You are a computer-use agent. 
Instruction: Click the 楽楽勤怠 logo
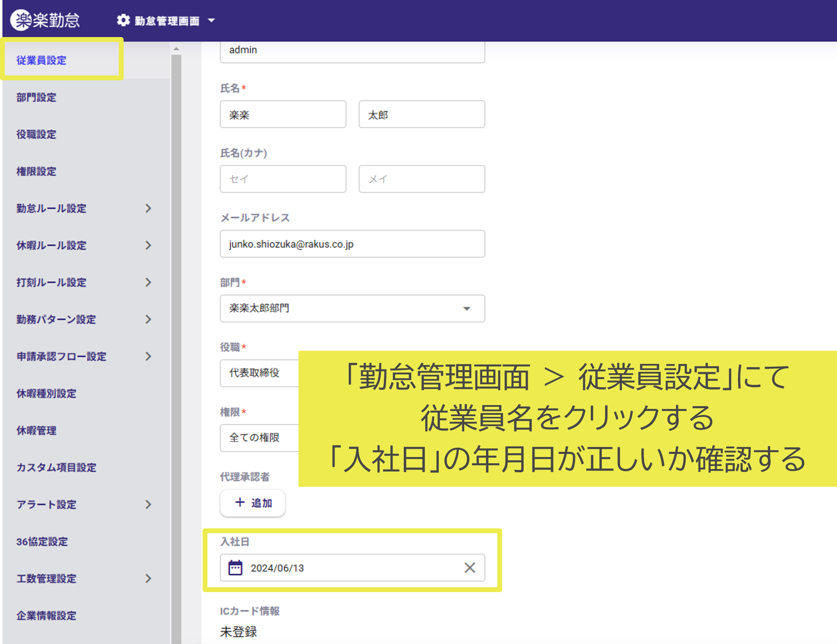click(45, 20)
